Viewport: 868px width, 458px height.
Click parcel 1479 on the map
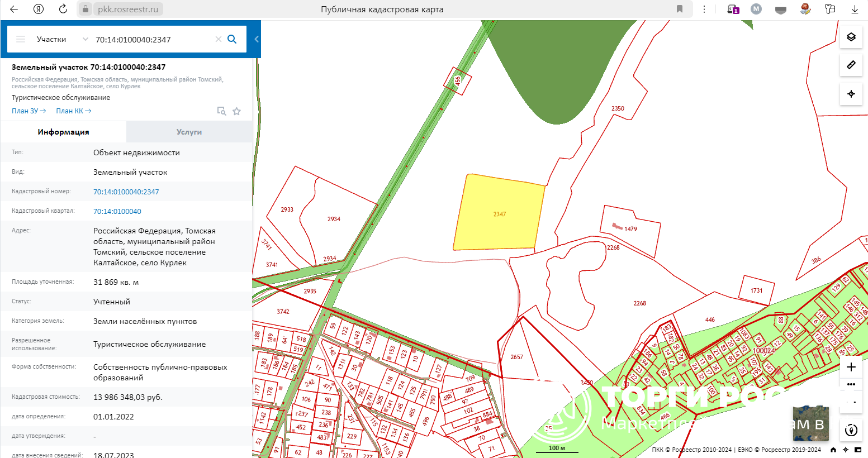630,229
